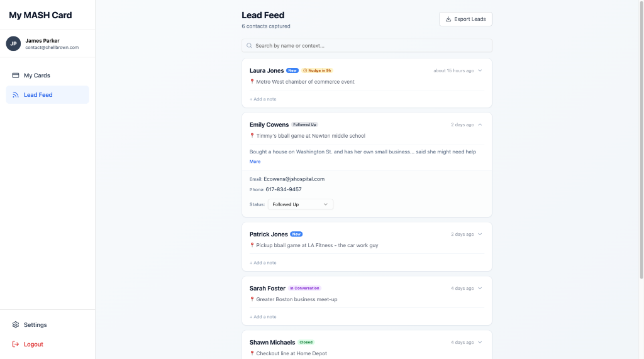644x359 pixels.
Task: Click the magnifier icon in search bar
Action: 249,46
